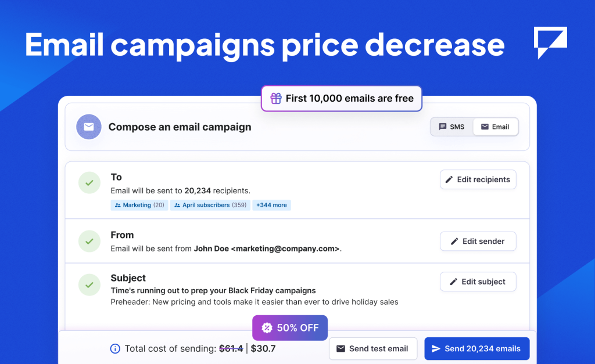This screenshot has width=595, height=364.
Task: Click the gift icon in free emails badge
Action: [x=276, y=99]
